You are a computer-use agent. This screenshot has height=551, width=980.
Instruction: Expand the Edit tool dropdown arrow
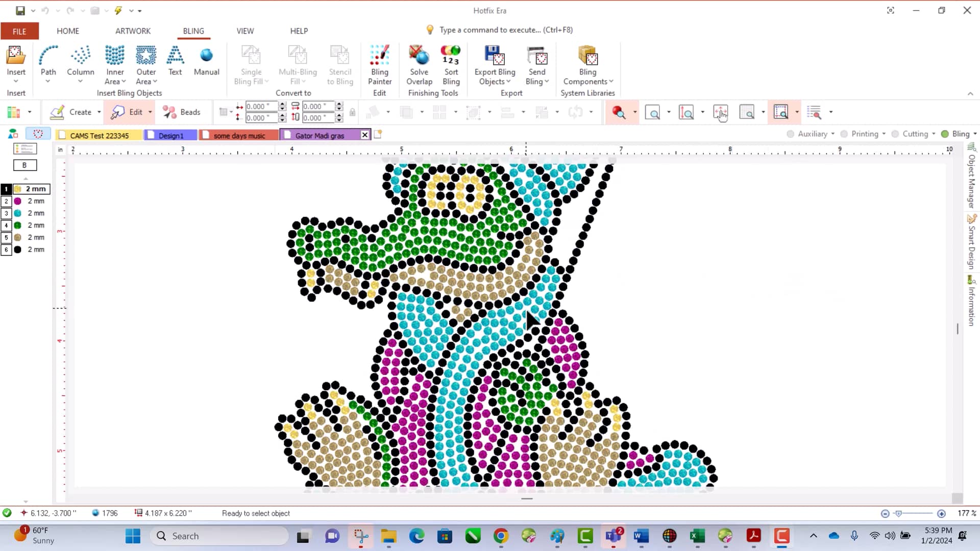[x=149, y=112]
